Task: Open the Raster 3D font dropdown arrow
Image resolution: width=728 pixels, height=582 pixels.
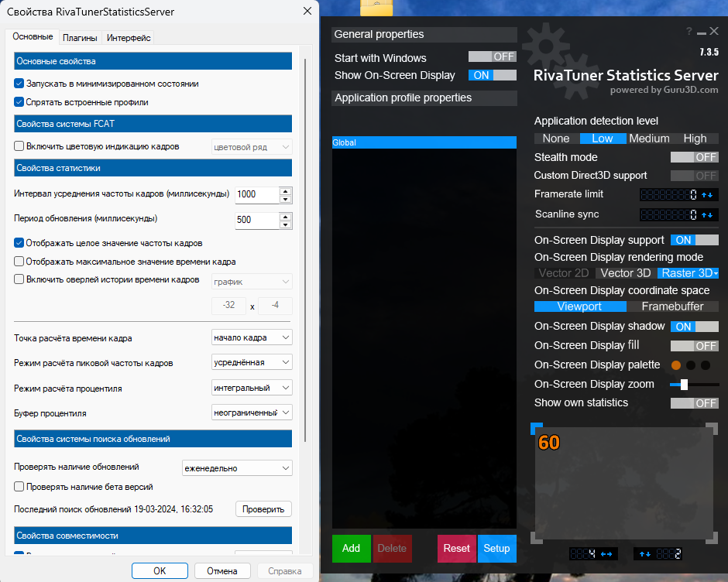Action: click(x=716, y=274)
